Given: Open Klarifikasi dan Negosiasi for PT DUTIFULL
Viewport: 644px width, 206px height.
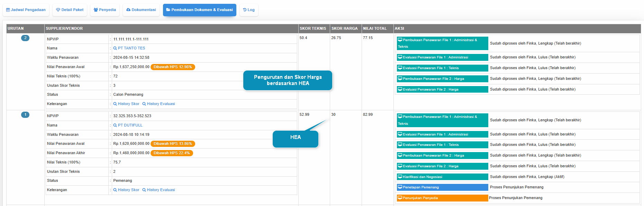Looking at the screenshot, I should tap(442, 177).
